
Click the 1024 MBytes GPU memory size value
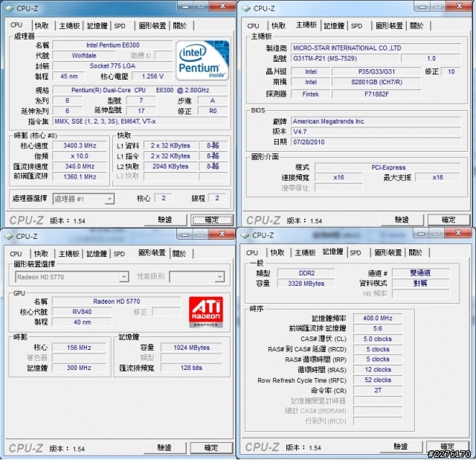[x=191, y=348]
